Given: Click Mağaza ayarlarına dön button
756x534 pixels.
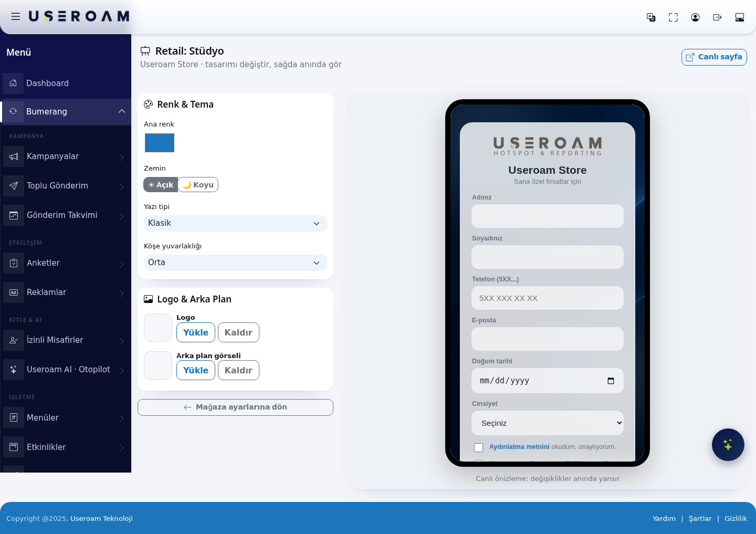Looking at the screenshot, I should coord(235,407).
